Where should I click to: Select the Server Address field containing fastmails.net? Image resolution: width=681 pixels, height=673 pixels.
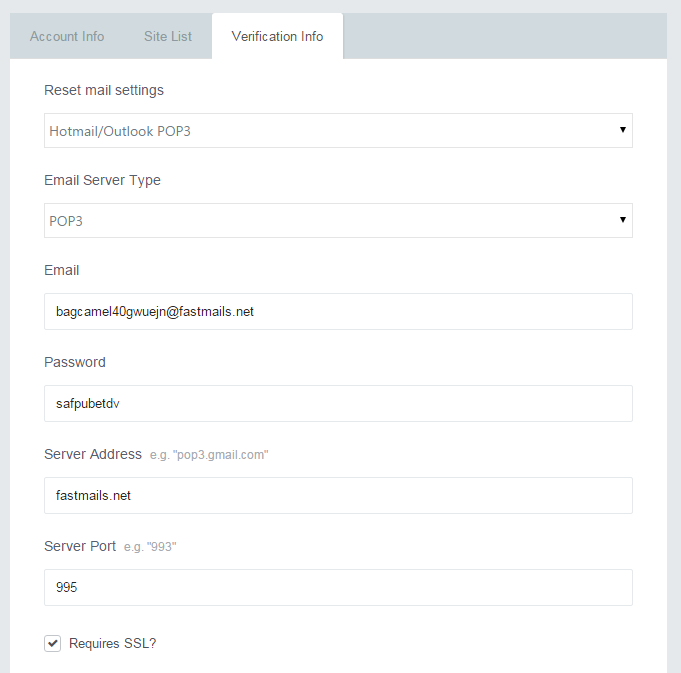coord(338,495)
